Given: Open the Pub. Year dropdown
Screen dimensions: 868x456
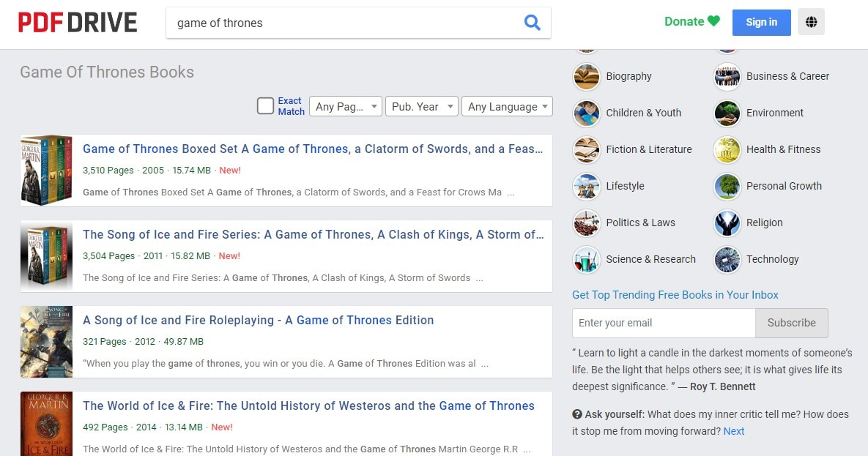Looking at the screenshot, I should point(422,107).
